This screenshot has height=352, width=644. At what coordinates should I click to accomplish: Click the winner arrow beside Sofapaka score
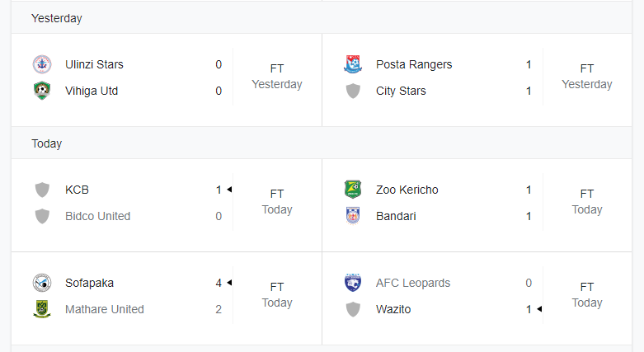click(x=229, y=283)
